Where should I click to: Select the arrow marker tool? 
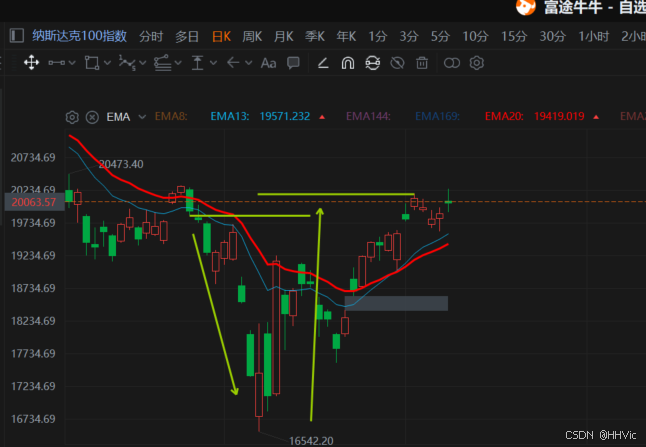click(x=233, y=63)
